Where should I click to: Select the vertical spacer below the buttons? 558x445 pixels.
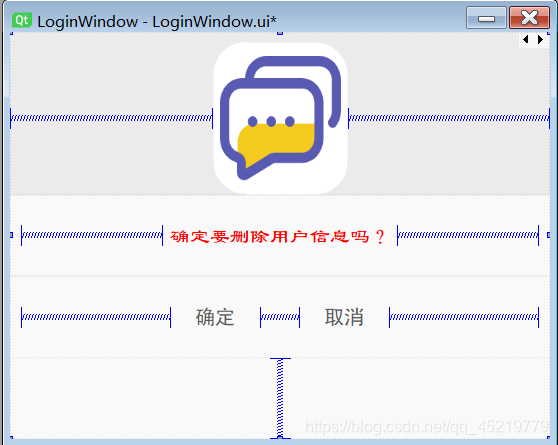click(x=280, y=398)
